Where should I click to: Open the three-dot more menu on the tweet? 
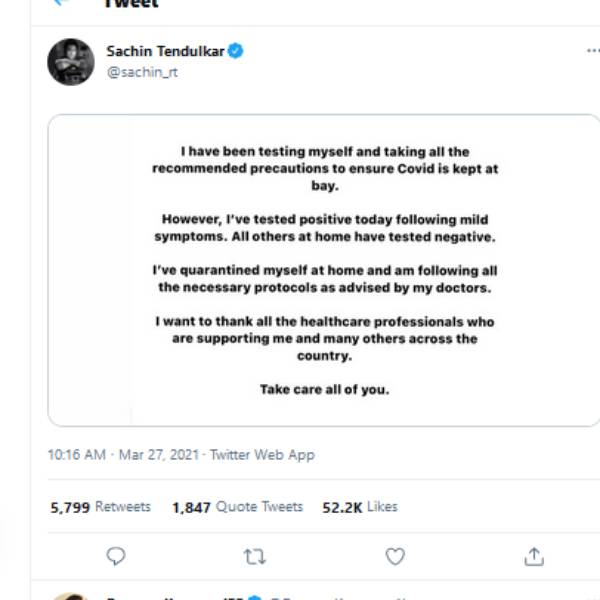click(x=593, y=51)
